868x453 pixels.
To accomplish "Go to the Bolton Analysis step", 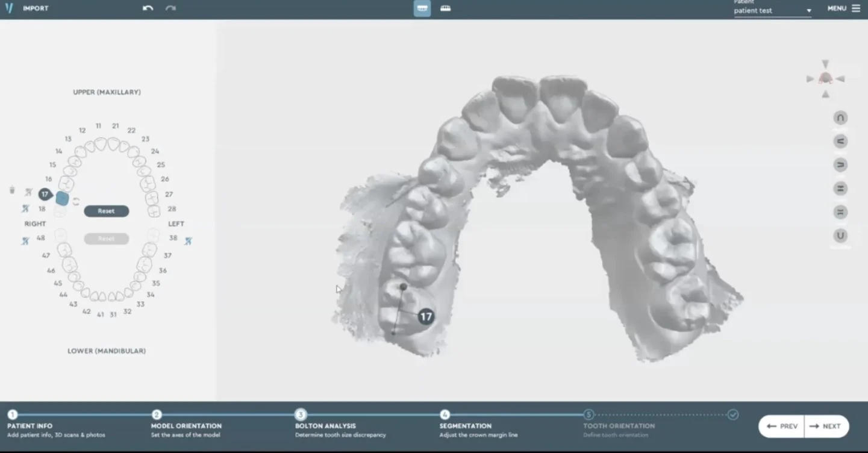I will tap(300, 415).
